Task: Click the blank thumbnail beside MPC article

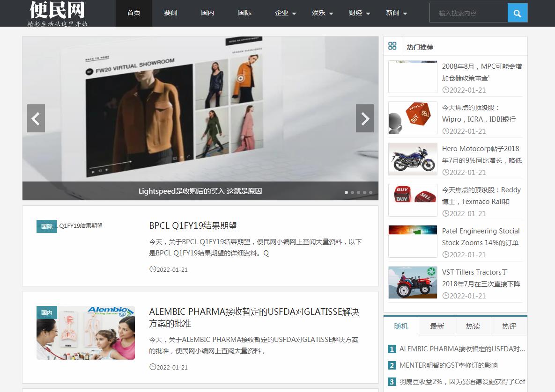Action: click(x=413, y=77)
